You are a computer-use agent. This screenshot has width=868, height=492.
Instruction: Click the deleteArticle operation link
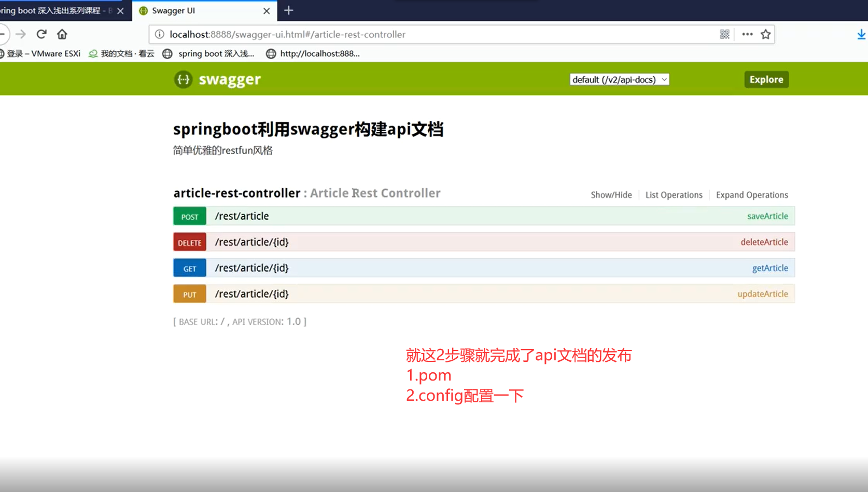764,242
